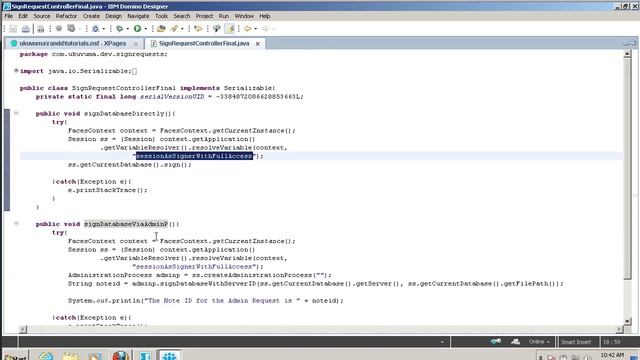Viewport: 640px width, 360px height.
Task: Click the vertical scrollbar down arrow
Action: (627, 321)
